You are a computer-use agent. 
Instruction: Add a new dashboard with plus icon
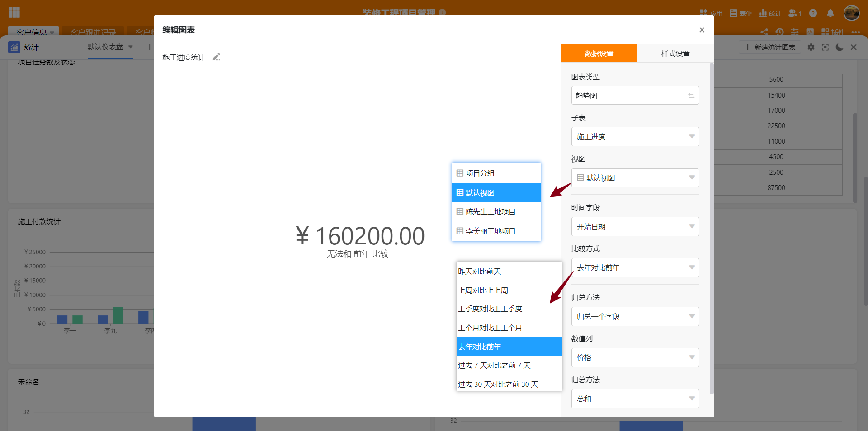[x=149, y=47]
